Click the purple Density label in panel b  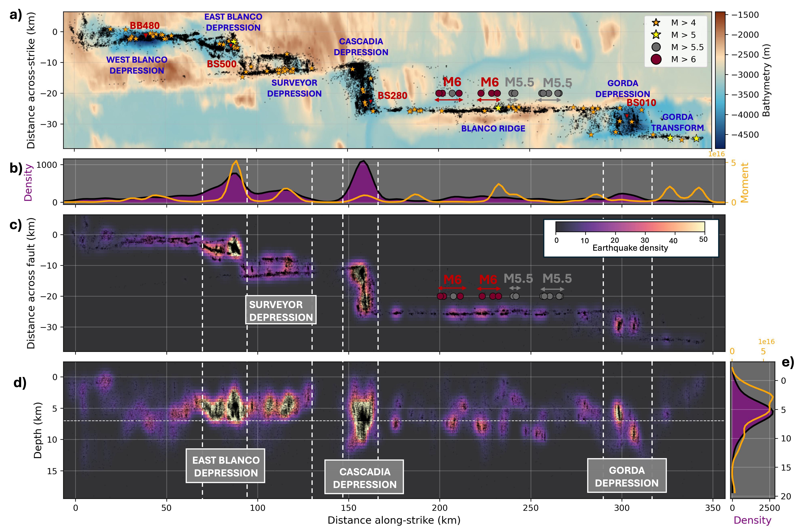pos(28,183)
